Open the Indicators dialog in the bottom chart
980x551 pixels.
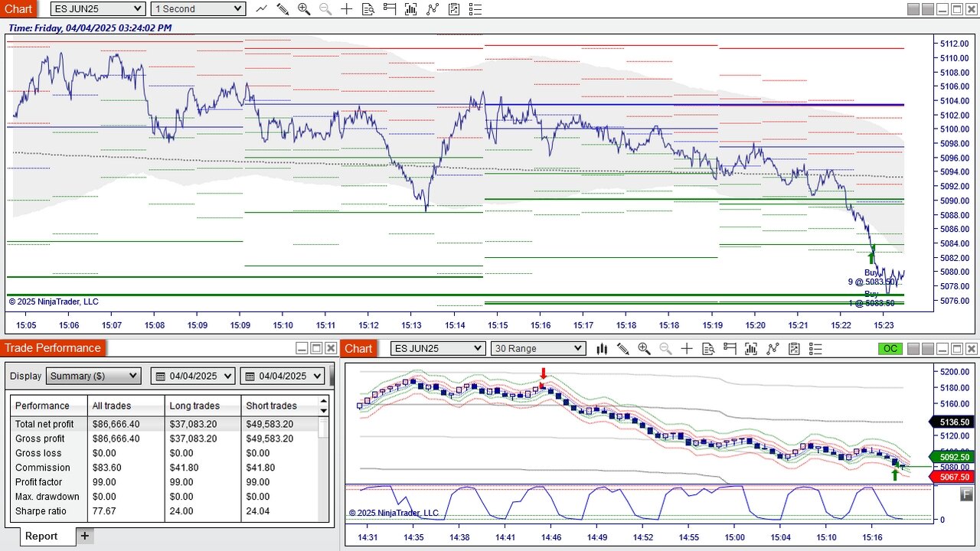click(x=773, y=348)
